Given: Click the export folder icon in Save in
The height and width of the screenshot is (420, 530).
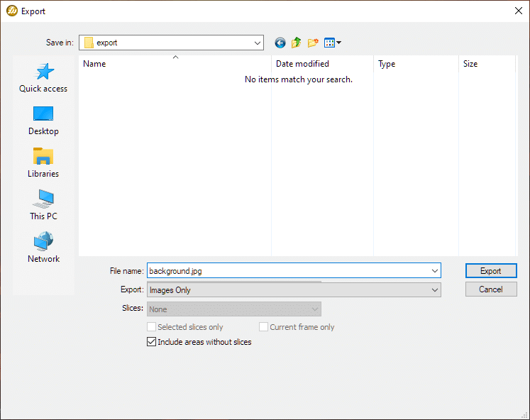Looking at the screenshot, I should 89,43.
